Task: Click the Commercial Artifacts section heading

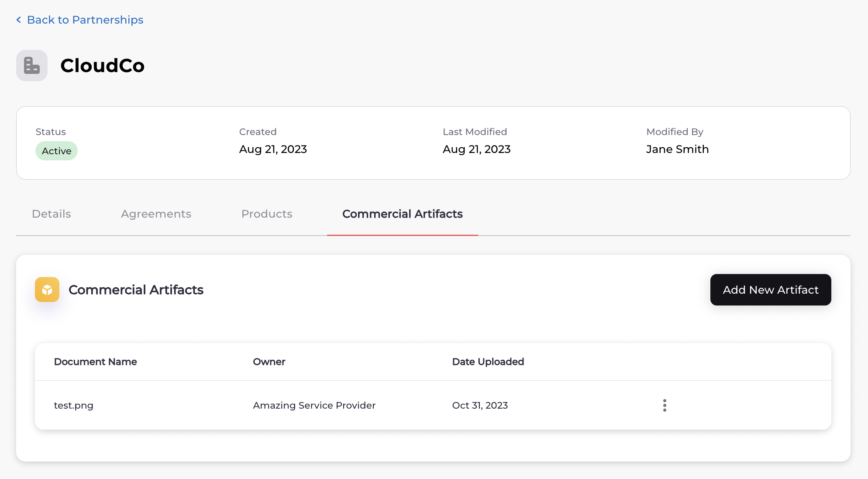Action: tap(136, 290)
